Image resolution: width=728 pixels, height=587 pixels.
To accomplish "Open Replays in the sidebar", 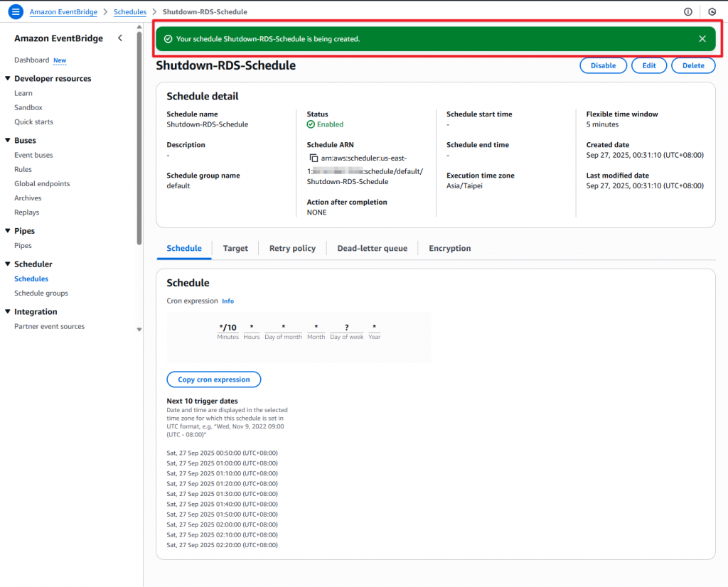I will tap(27, 212).
